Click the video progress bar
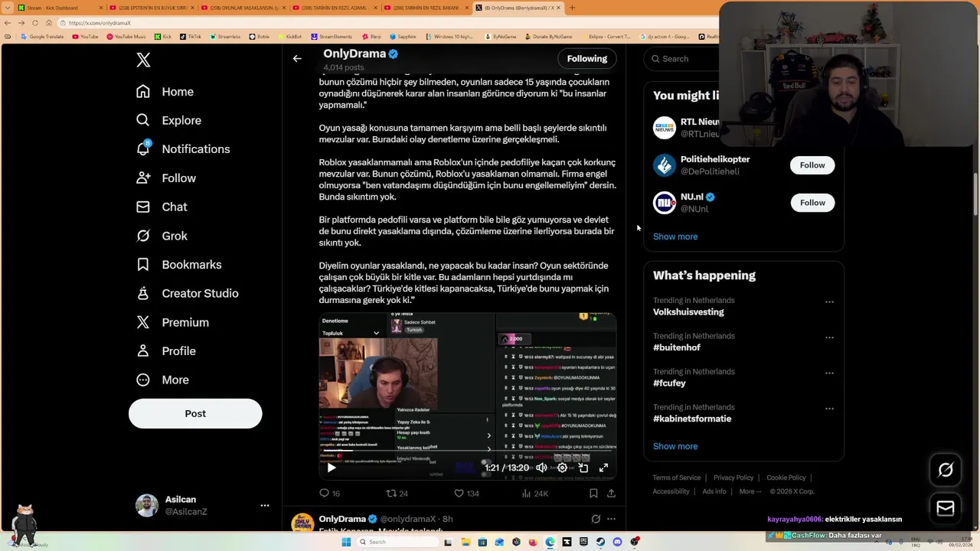Viewport: 980px width, 551px height. tap(467, 452)
